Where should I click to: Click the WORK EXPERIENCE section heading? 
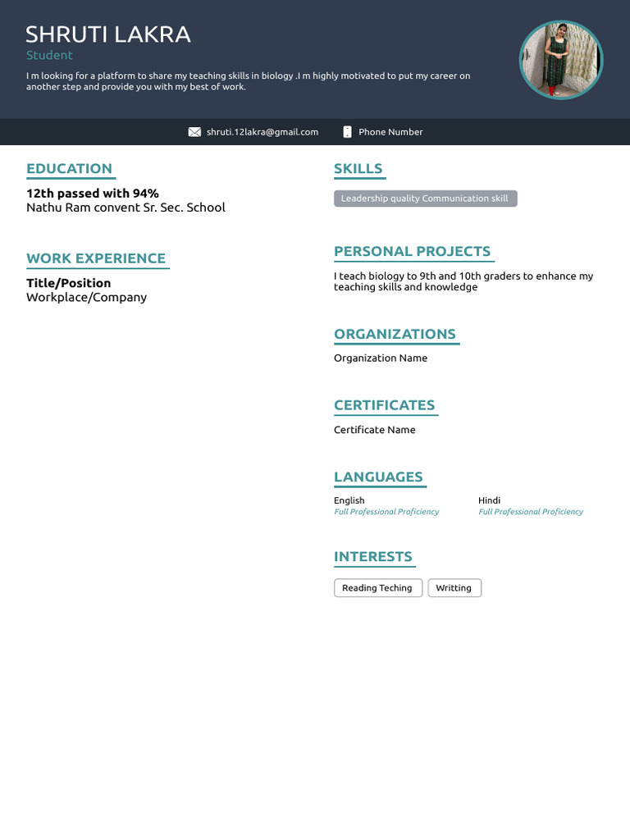[x=96, y=258]
